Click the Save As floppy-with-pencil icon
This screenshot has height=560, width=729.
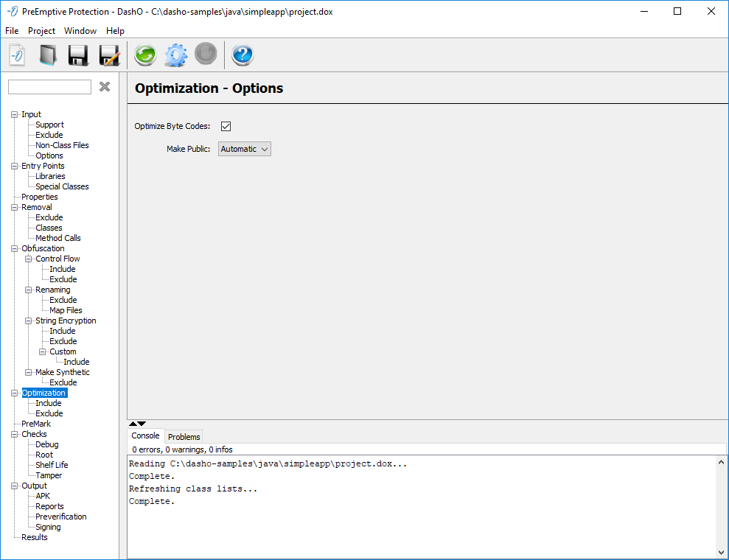(x=109, y=55)
